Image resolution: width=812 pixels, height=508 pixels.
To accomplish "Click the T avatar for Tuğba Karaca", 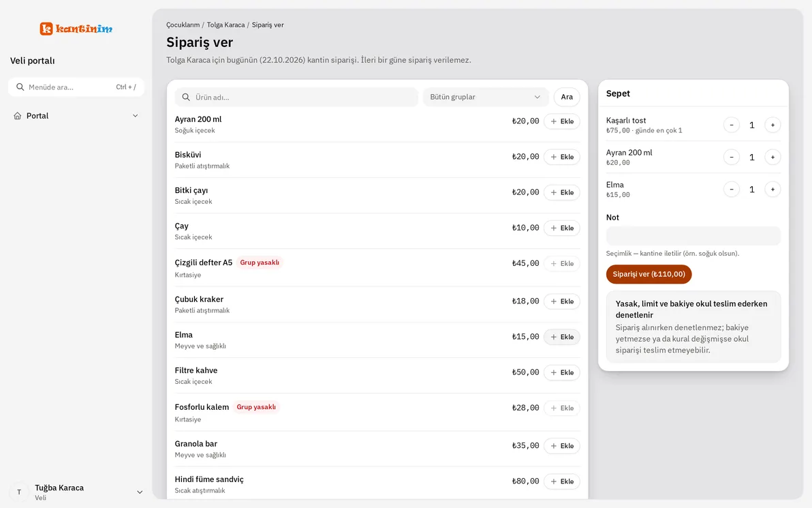I will pyautogui.click(x=19, y=492).
